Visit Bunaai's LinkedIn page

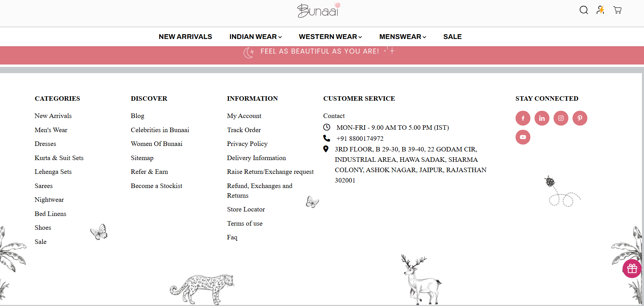[542, 118]
